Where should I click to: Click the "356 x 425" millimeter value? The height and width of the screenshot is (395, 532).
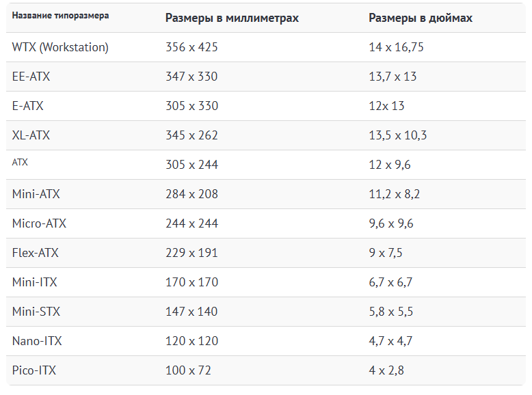[191, 47]
